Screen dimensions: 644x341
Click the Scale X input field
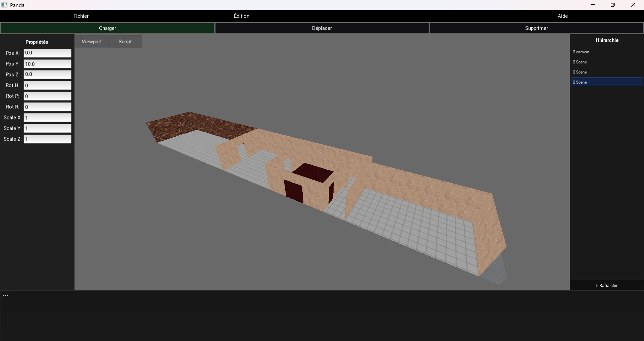[47, 117]
